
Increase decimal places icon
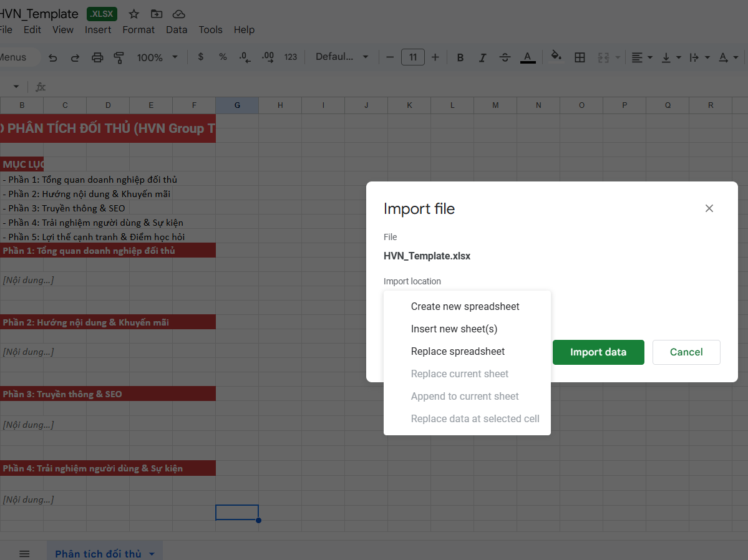tap(268, 57)
